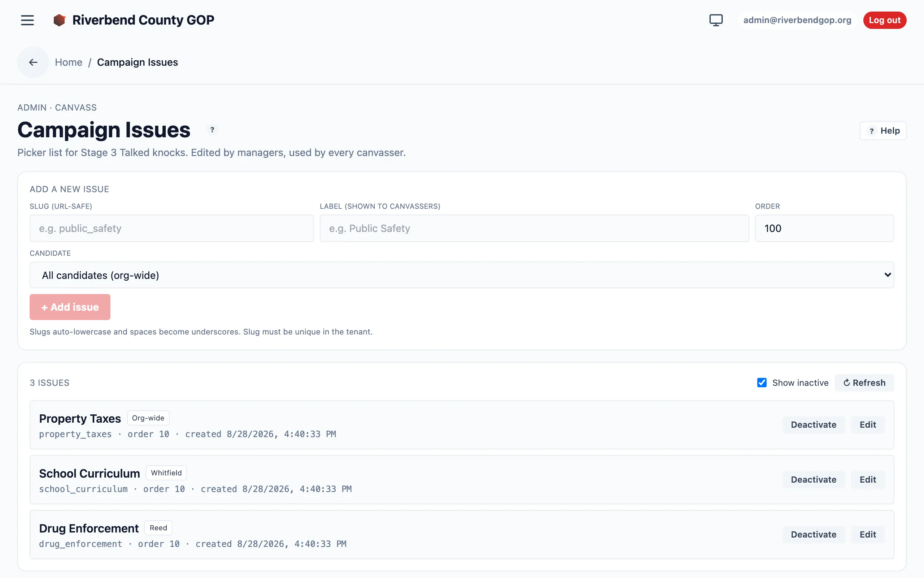
Task: Select the School Curriculum issue title
Action: click(x=90, y=474)
